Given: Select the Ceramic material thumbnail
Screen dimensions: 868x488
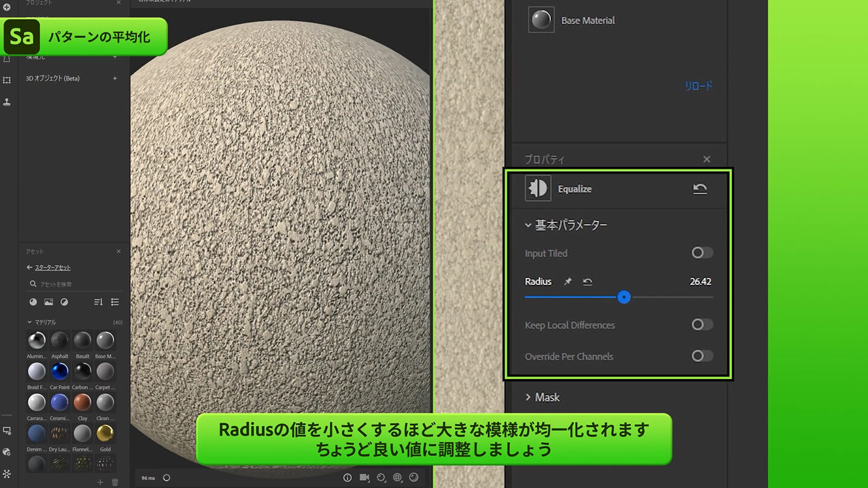Looking at the screenshot, I should (x=60, y=402).
